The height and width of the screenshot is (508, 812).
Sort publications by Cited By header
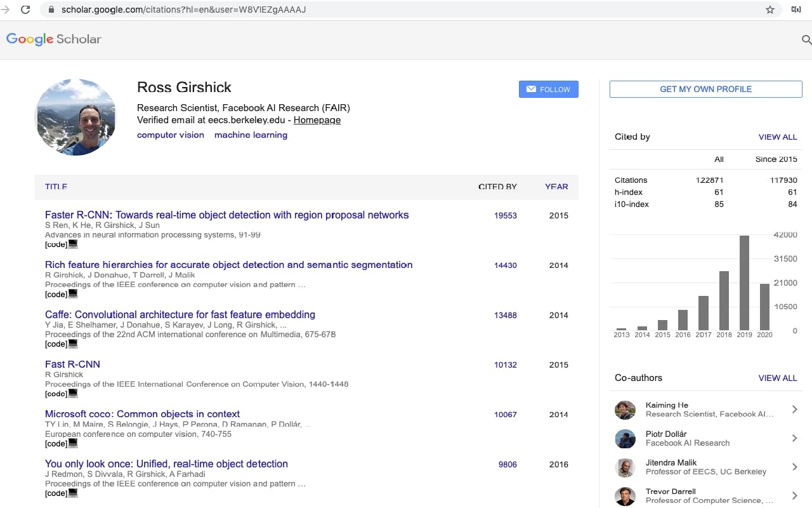497,187
